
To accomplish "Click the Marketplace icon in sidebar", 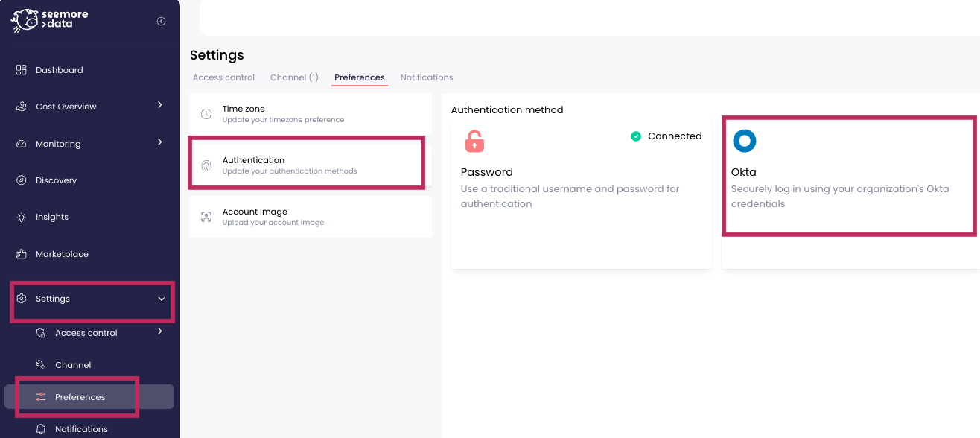I will 22,254.
